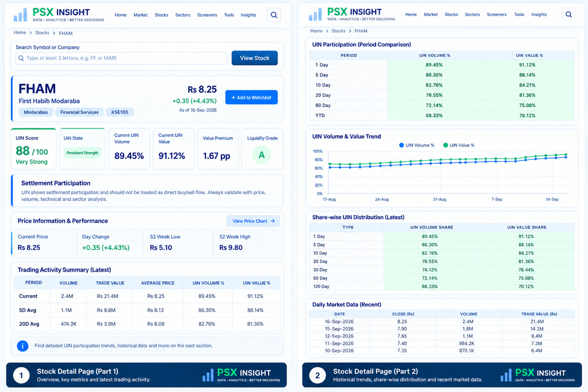Click the Current row in Trading Activity table
This screenshot has height=392, width=588.
[147, 296]
